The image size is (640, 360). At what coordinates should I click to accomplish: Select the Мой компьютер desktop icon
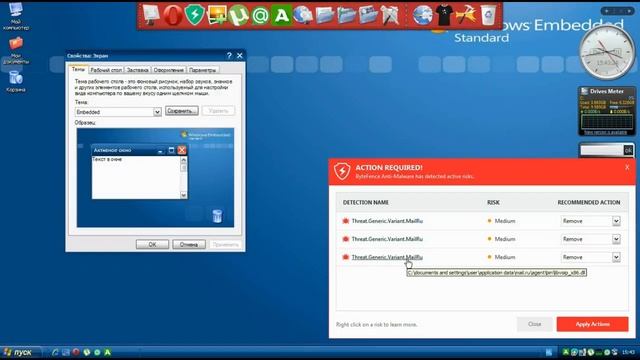(16, 16)
